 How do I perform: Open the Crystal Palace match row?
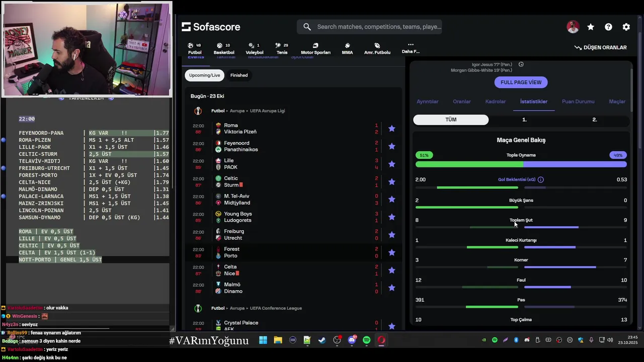click(x=293, y=325)
